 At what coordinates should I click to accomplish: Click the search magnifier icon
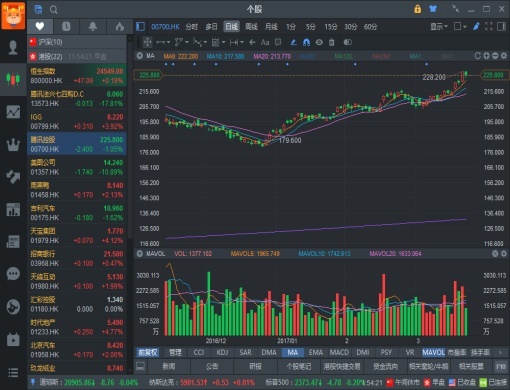tap(54, 9)
